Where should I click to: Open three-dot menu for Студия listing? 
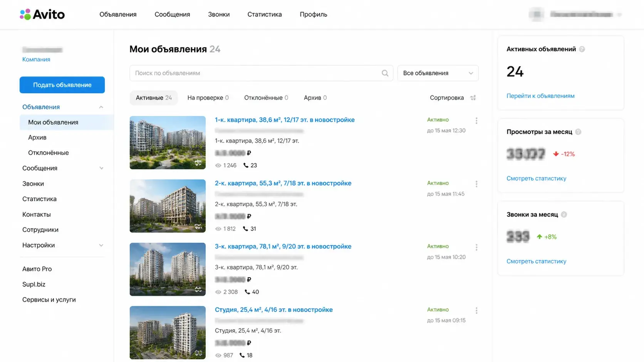tap(476, 310)
